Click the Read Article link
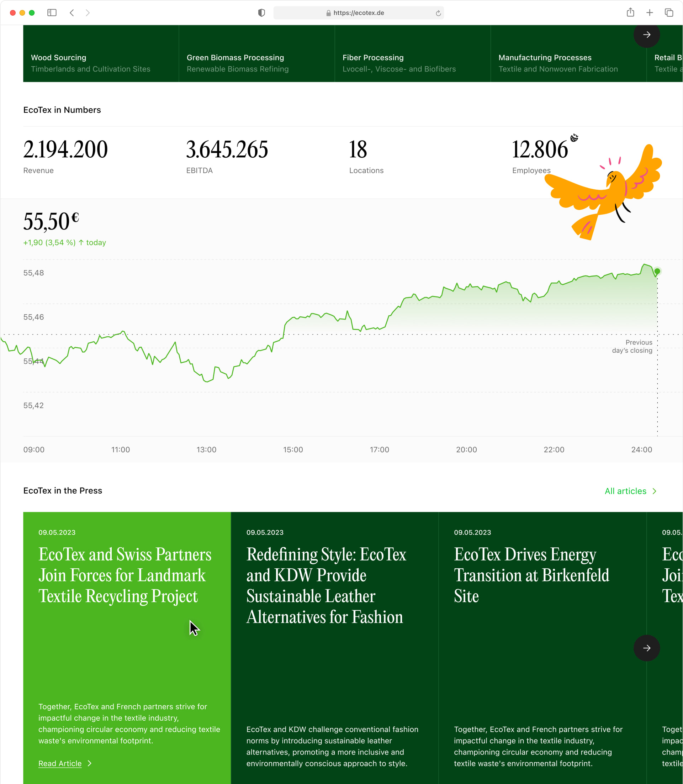Image resolution: width=683 pixels, height=784 pixels. (60, 763)
